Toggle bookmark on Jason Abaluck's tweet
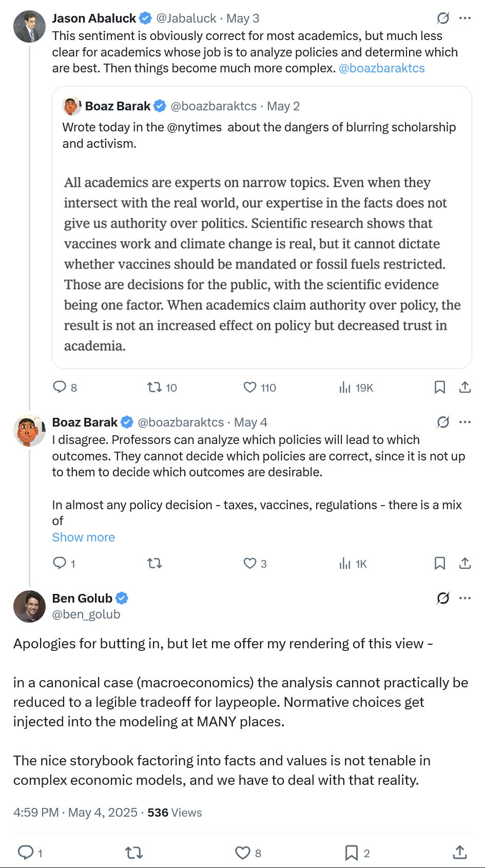The height and width of the screenshot is (868, 485). click(440, 387)
